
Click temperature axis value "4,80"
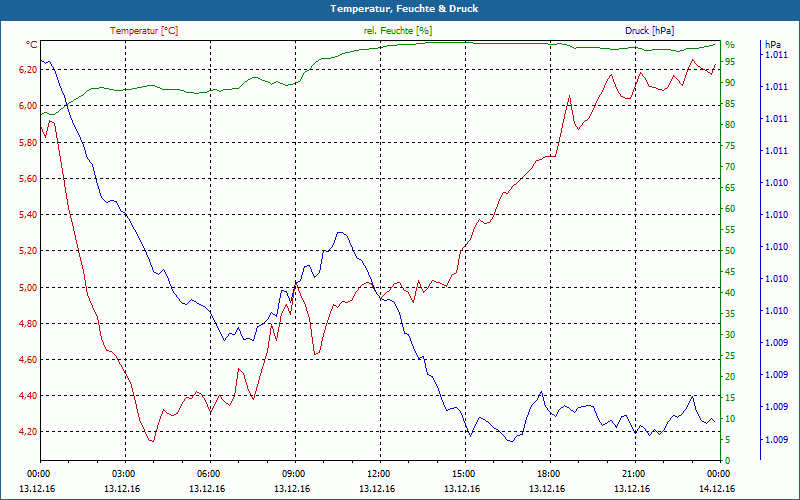28,323
